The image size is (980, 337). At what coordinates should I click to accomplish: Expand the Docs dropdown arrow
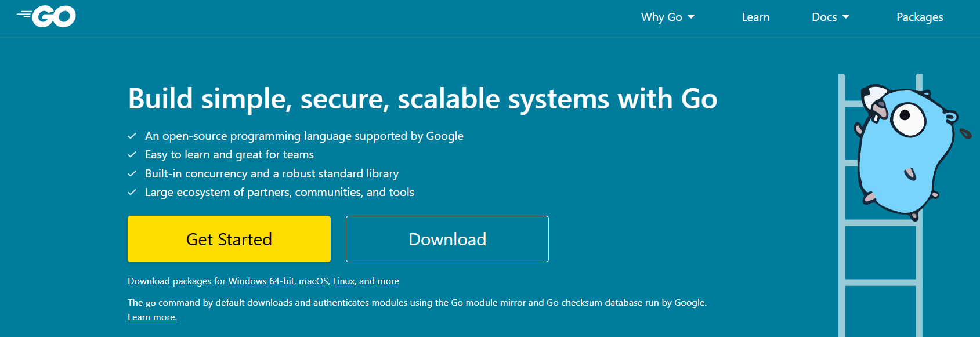[x=845, y=17]
